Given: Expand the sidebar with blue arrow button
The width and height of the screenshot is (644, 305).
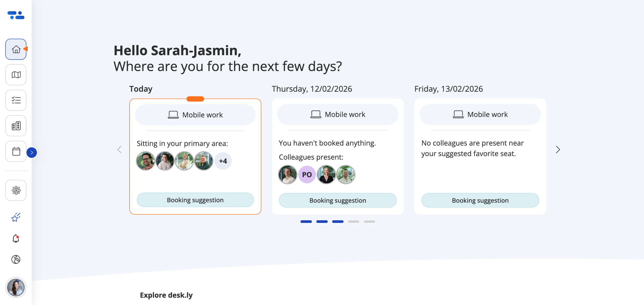Looking at the screenshot, I should tap(32, 153).
